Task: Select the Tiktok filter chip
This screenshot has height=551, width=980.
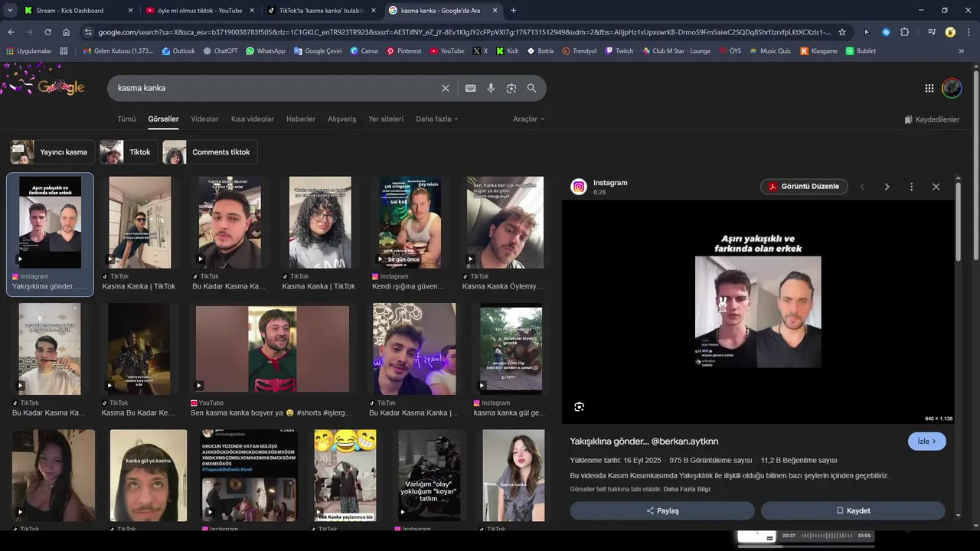Action: click(x=129, y=152)
